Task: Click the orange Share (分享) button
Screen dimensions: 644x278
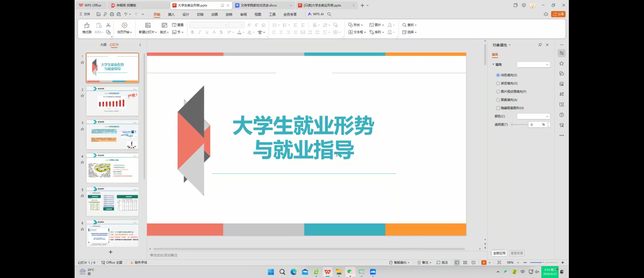Action: point(558,14)
